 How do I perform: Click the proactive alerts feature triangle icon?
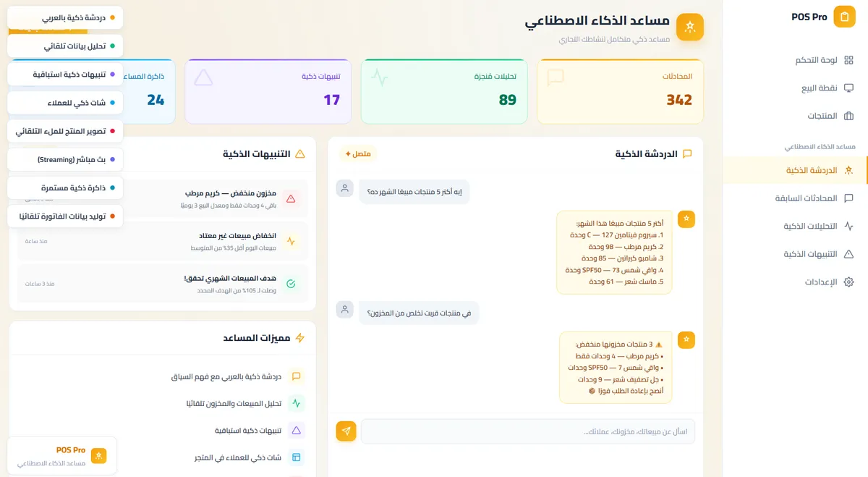[x=296, y=431]
